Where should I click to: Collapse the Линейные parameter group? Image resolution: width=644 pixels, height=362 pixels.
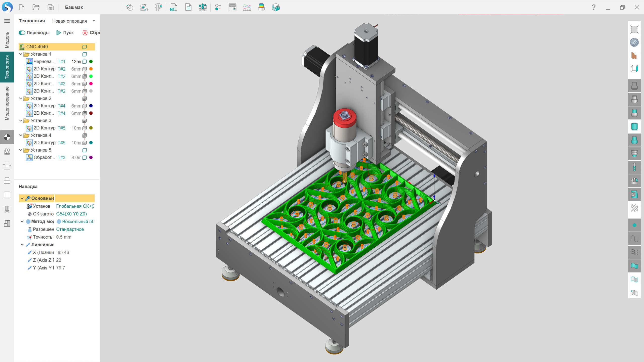(22, 245)
